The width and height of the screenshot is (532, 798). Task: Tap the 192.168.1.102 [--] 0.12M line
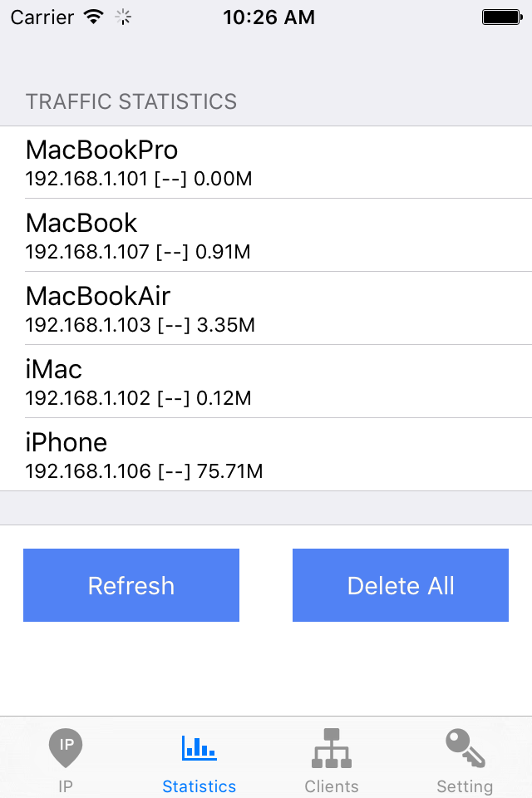click(139, 398)
